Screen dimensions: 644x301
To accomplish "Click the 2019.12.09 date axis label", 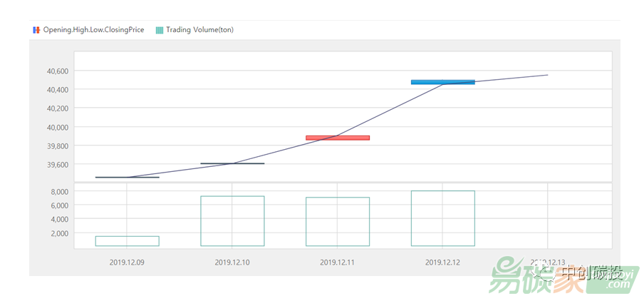I will point(127,262).
